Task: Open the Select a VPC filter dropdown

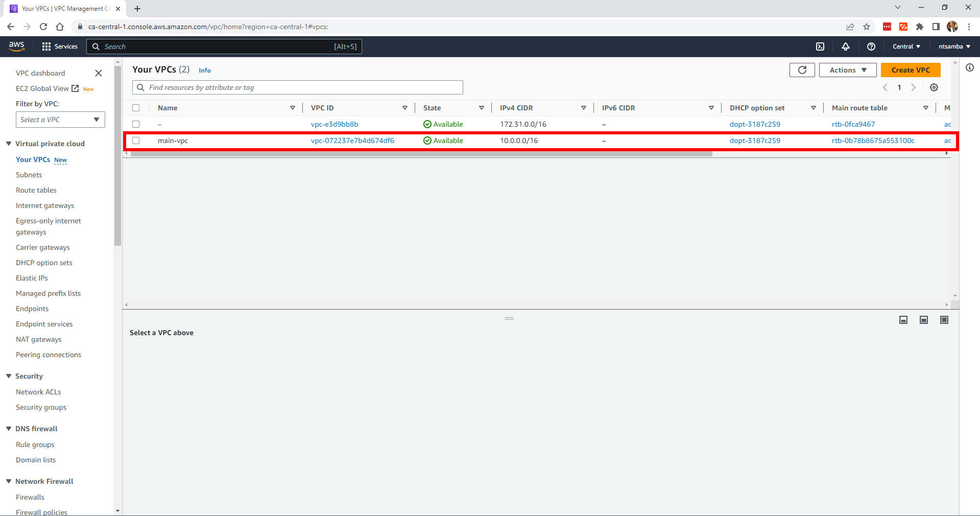Action: (60, 120)
